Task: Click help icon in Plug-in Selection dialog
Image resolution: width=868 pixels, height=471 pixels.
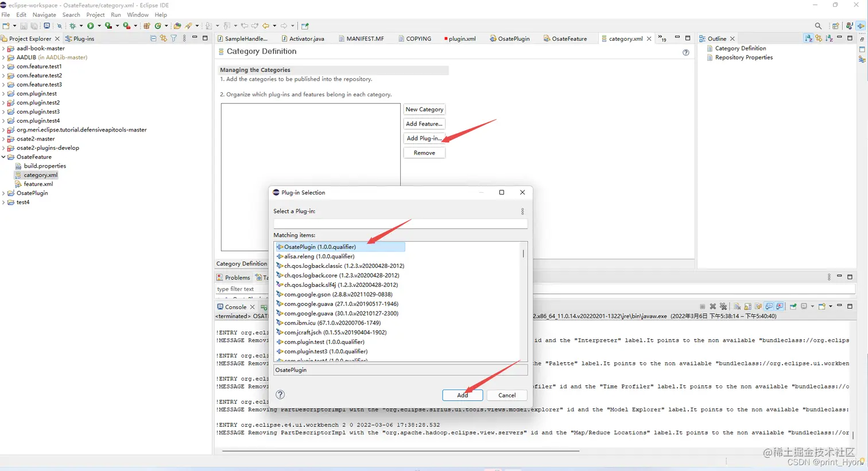Action: coord(280,395)
